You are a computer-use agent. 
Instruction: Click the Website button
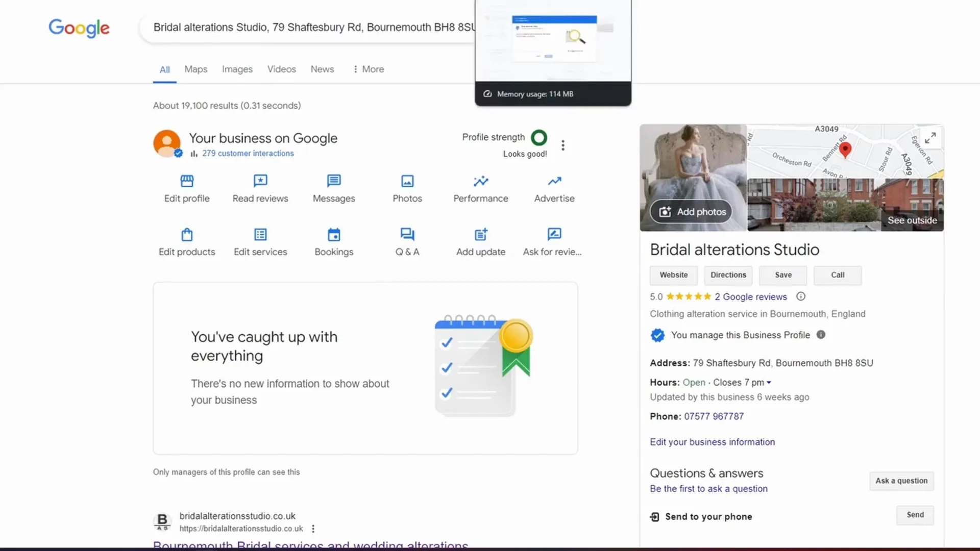[674, 275]
